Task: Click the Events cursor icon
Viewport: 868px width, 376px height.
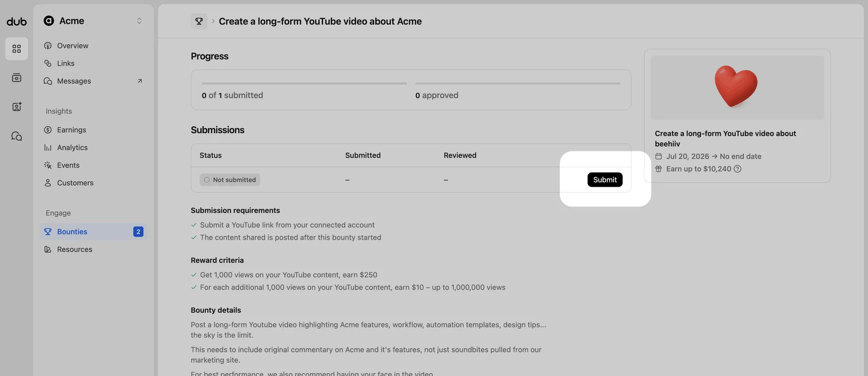Action: coord(48,165)
